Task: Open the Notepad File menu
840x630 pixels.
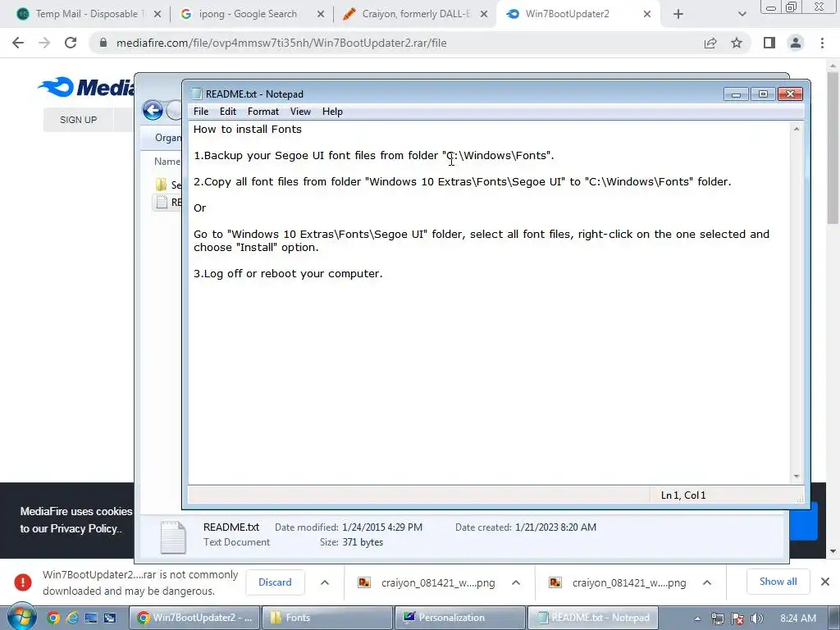Action: [201, 112]
